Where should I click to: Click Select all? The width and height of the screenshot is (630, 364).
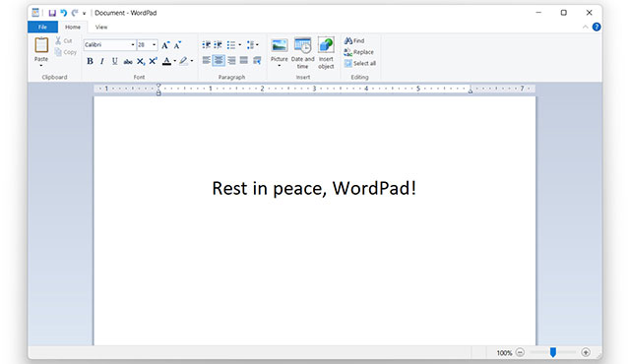pos(360,63)
